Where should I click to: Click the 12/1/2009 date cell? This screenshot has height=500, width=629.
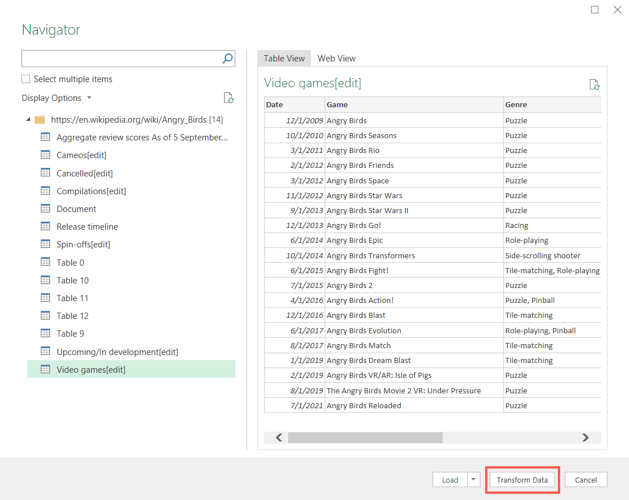pyautogui.click(x=294, y=120)
